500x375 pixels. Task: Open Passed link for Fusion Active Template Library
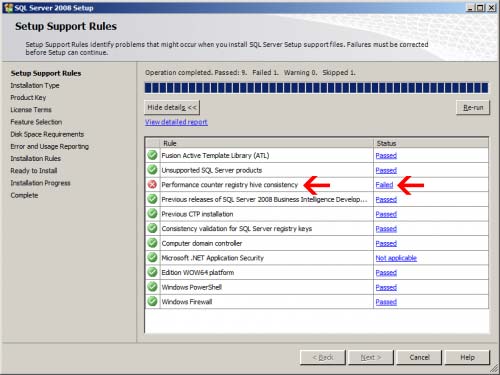click(x=386, y=156)
